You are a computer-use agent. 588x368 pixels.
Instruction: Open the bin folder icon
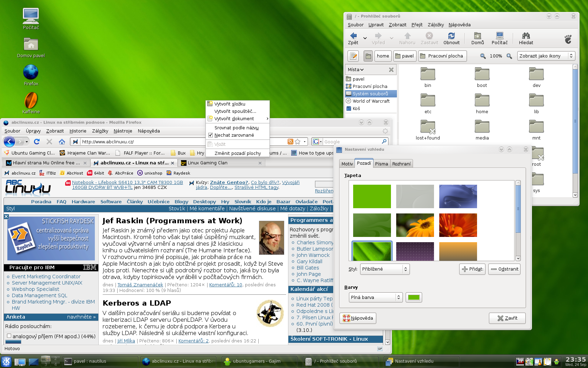pyautogui.click(x=428, y=74)
